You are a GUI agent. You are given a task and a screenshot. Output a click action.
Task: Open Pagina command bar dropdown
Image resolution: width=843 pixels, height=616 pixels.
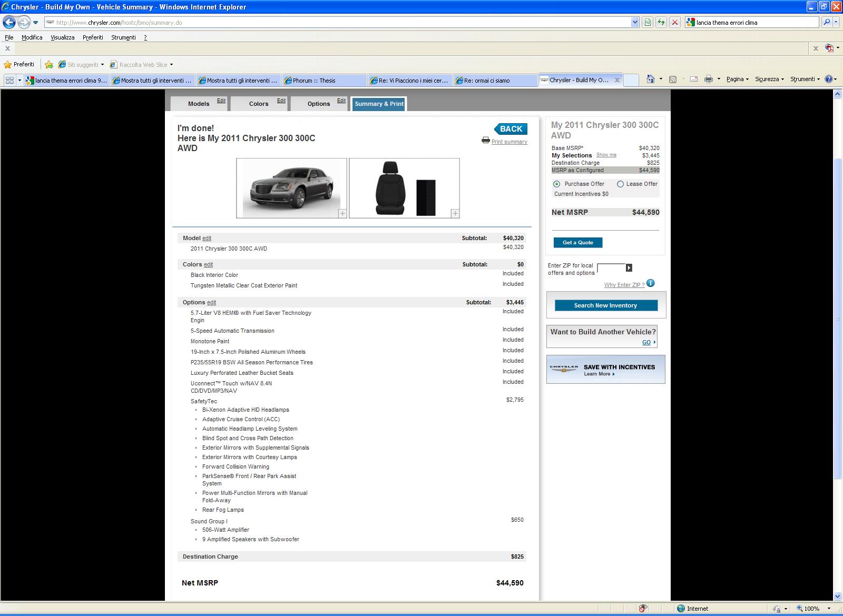[738, 79]
